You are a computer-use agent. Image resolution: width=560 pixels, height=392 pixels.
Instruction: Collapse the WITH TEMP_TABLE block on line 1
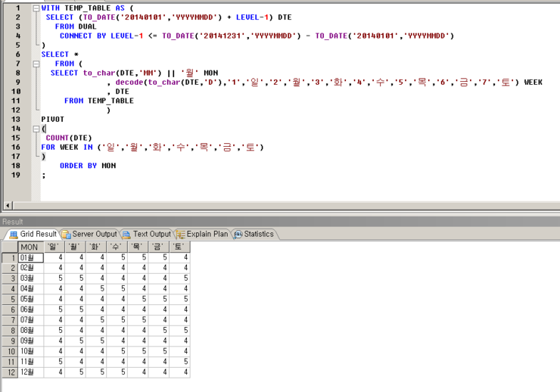pos(35,8)
